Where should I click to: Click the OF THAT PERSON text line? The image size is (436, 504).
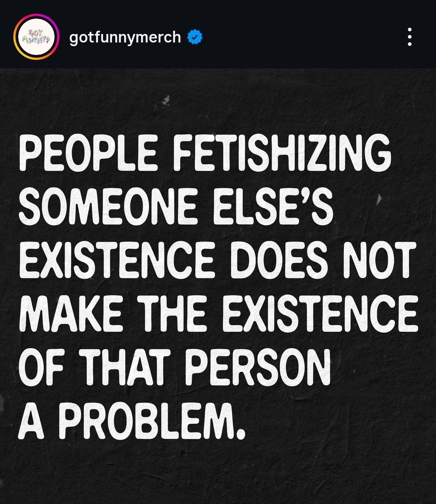click(x=175, y=367)
